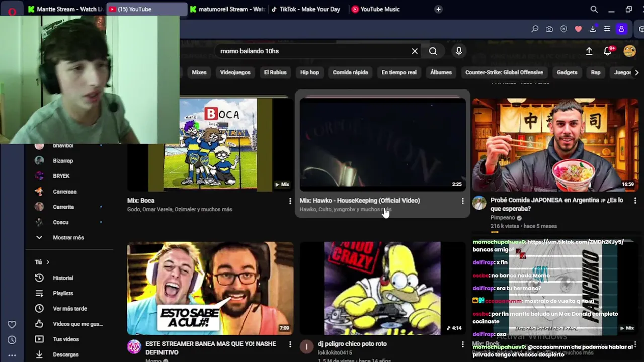Select the Álbumes filter chip

[x=441, y=72]
